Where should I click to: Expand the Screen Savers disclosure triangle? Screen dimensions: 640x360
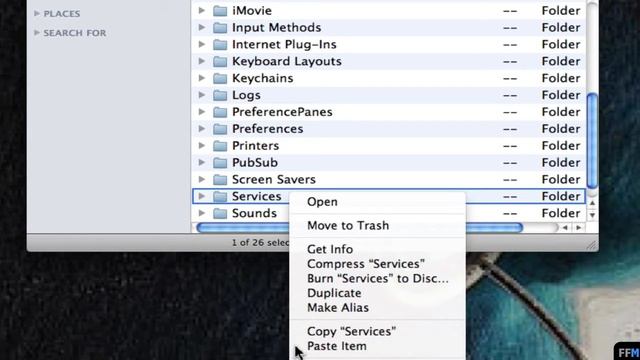(x=202, y=179)
